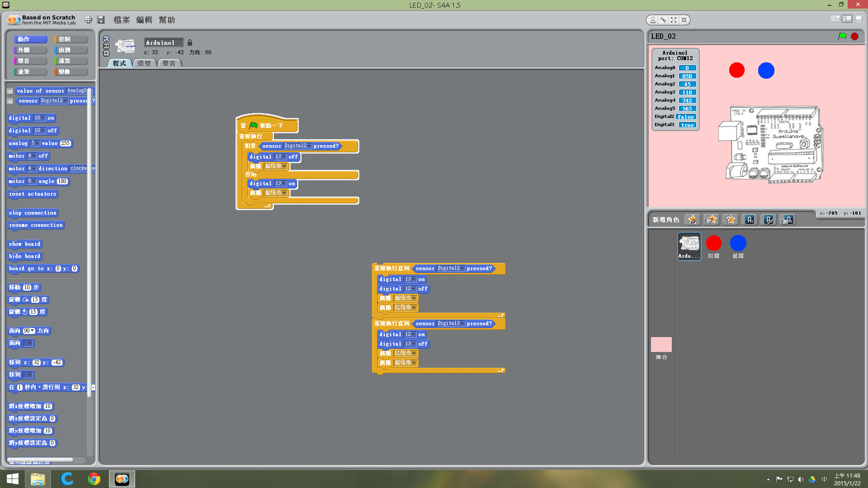
Task: Open the 檔案 menu
Action: tap(121, 20)
